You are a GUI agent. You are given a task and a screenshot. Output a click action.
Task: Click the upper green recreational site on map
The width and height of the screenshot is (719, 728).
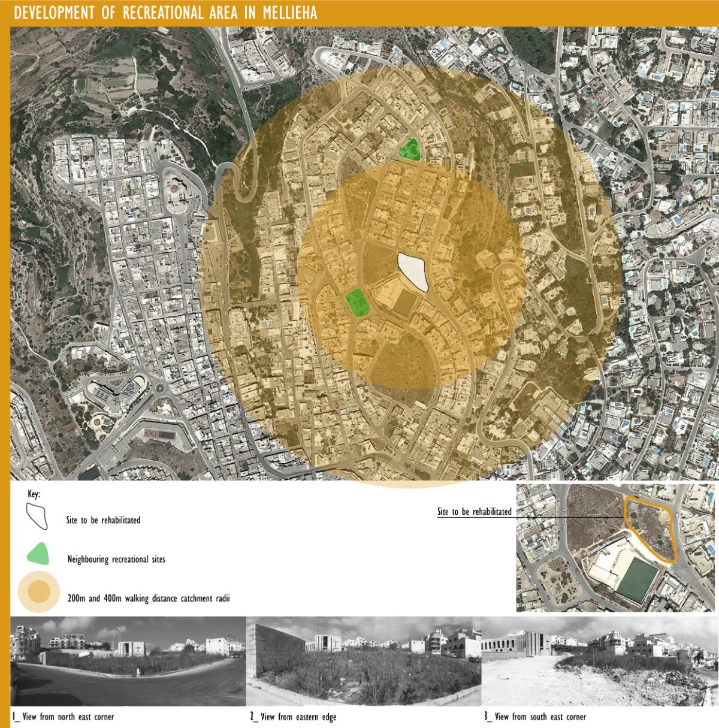[x=410, y=150]
